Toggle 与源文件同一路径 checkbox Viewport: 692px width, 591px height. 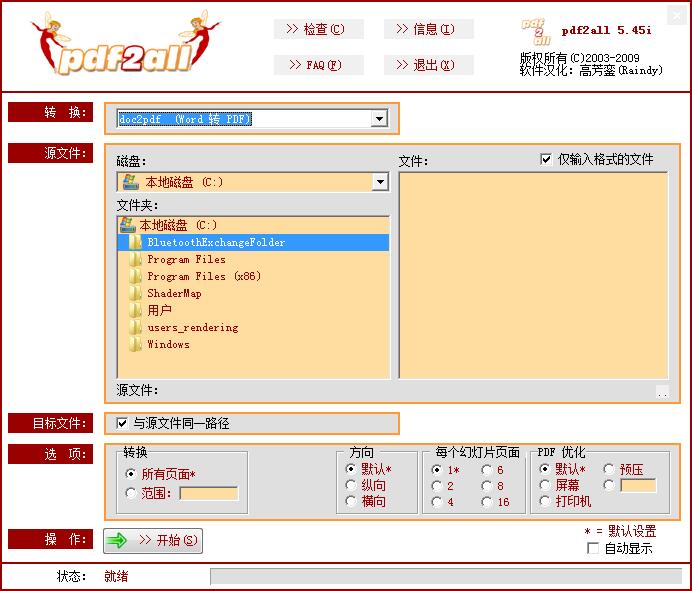[x=122, y=423]
